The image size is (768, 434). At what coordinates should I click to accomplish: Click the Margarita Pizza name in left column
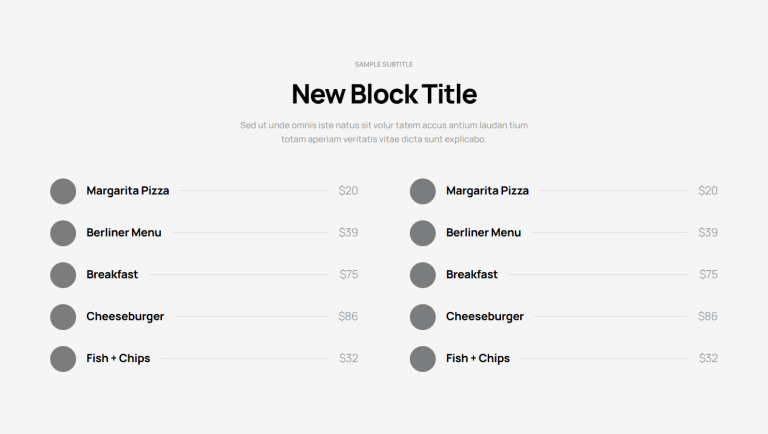click(127, 191)
